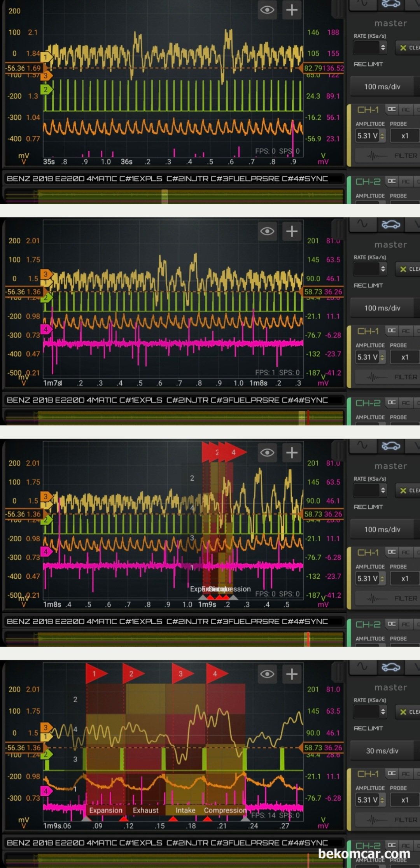Click red flag 3 above the 1m9s.06 chart
Screen dimensions: 420x868
point(182,674)
